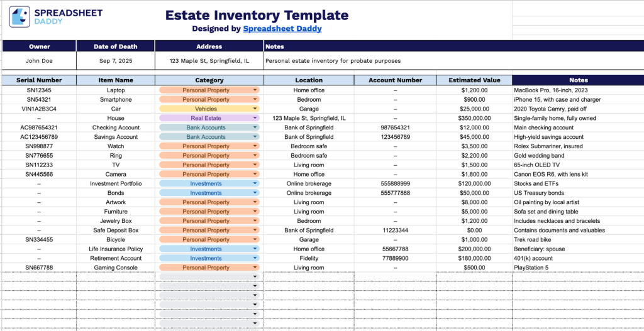
Task: Click the Spreadsheet Daddy logo icon
Action: 19,16
